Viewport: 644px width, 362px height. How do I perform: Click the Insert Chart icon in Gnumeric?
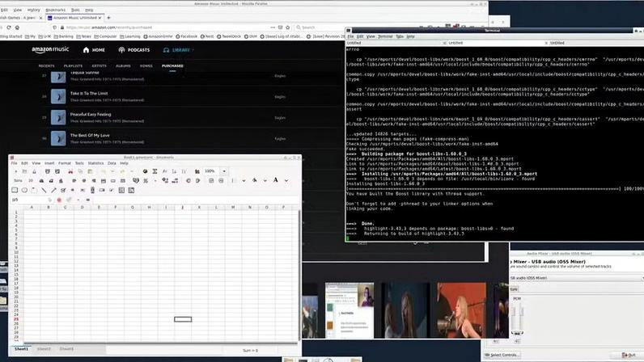(197, 171)
